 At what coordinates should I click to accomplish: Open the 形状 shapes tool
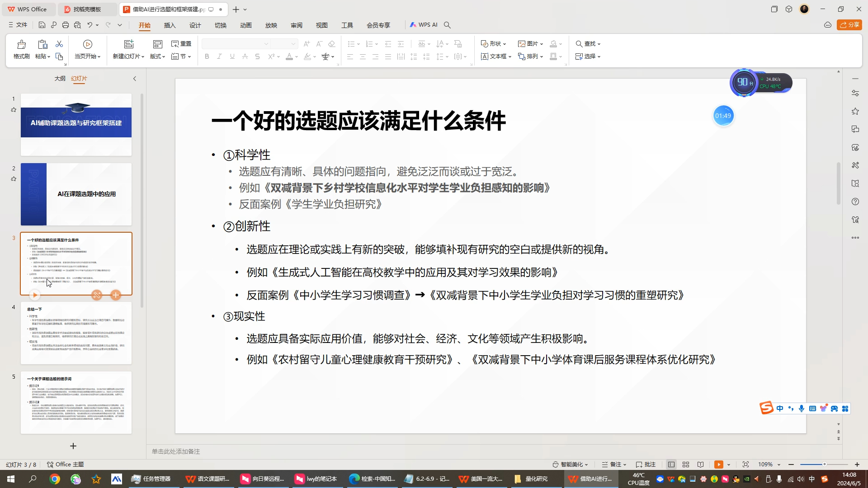[493, 43]
